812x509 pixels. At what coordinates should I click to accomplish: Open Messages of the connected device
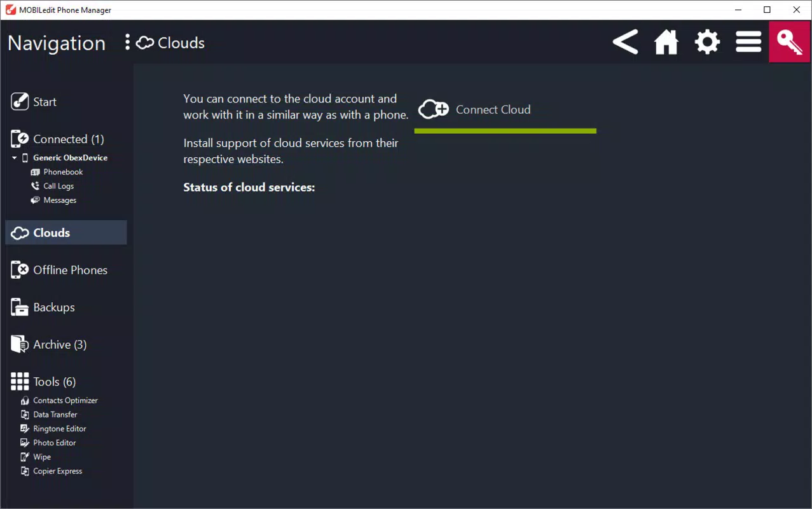(x=60, y=200)
